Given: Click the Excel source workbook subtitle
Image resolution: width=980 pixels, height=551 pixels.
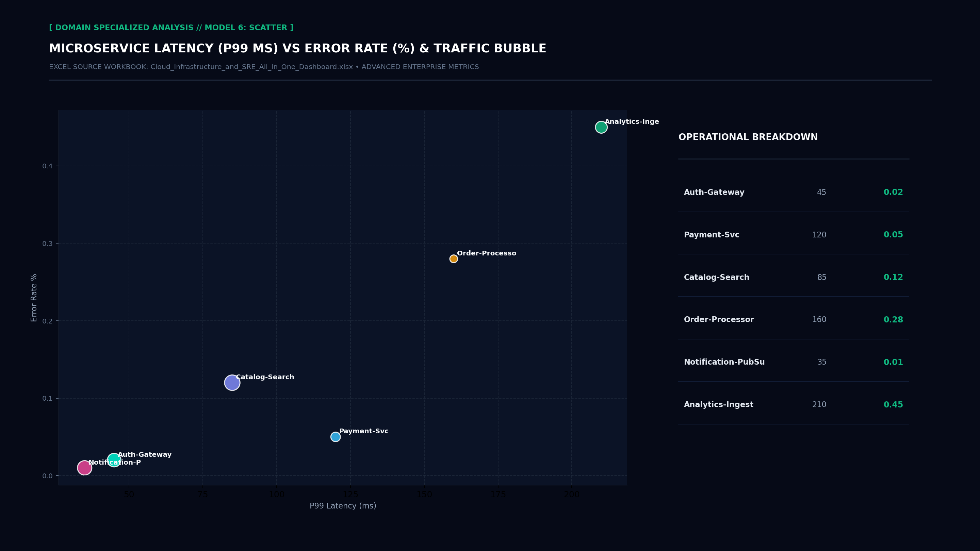Looking at the screenshot, I should coord(264,67).
